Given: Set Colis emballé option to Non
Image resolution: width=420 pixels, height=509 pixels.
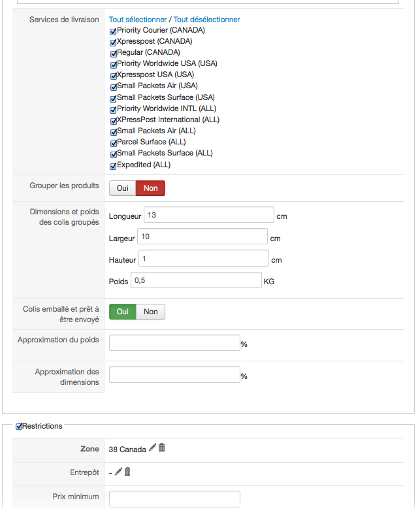Looking at the screenshot, I should pos(151,312).
